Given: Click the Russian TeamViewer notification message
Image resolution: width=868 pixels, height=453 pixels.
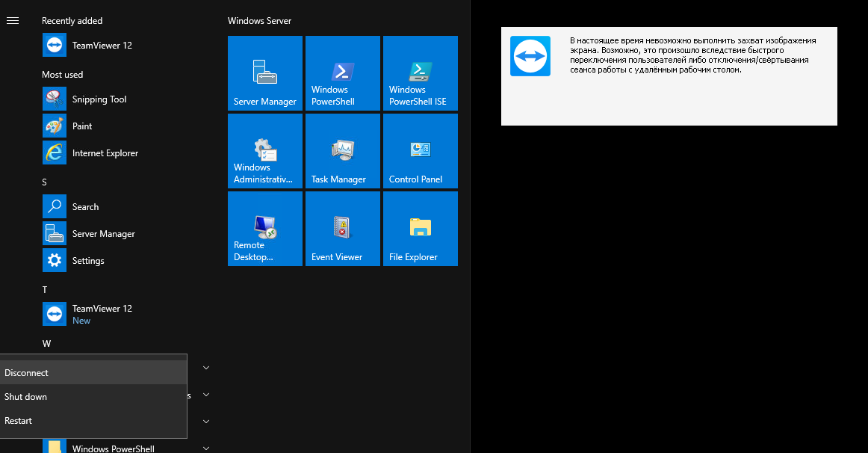Looking at the screenshot, I should pyautogui.click(x=692, y=55).
